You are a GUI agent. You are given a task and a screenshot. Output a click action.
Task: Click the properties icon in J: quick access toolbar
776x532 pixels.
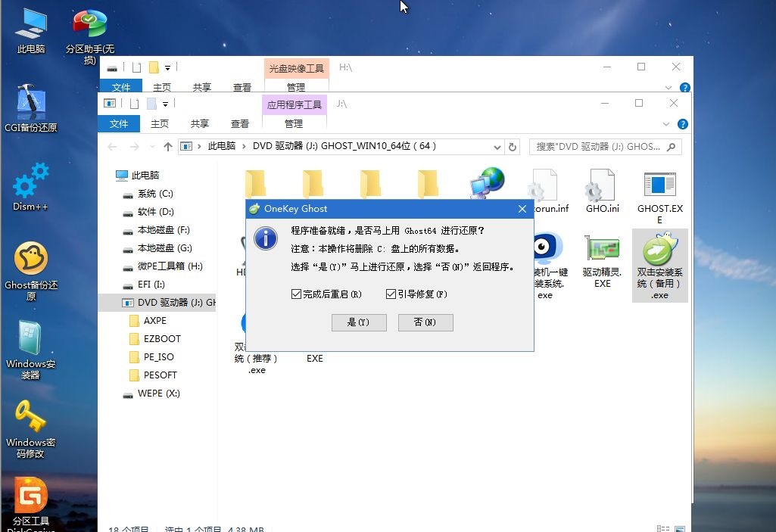(x=134, y=104)
